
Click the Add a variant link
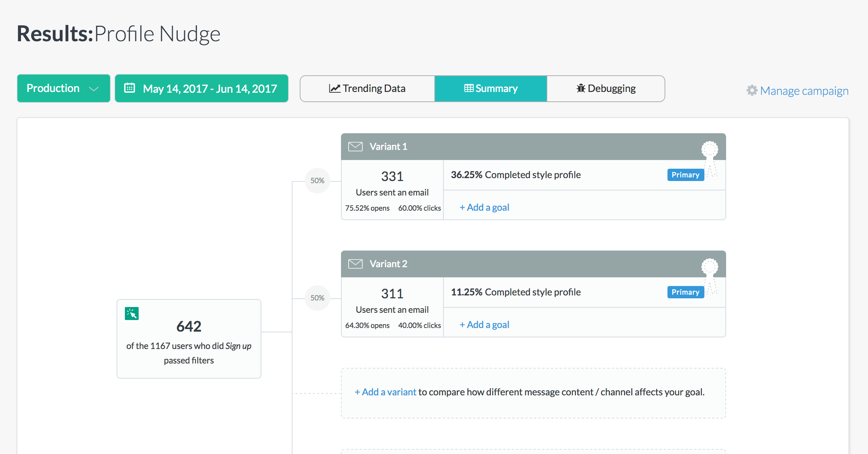[385, 392]
